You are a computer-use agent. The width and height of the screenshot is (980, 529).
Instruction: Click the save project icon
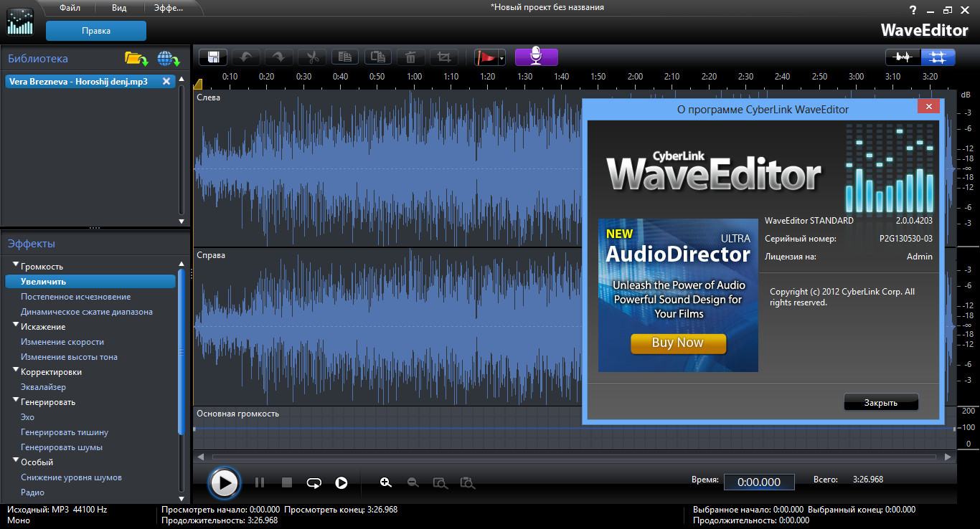(x=213, y=57)
